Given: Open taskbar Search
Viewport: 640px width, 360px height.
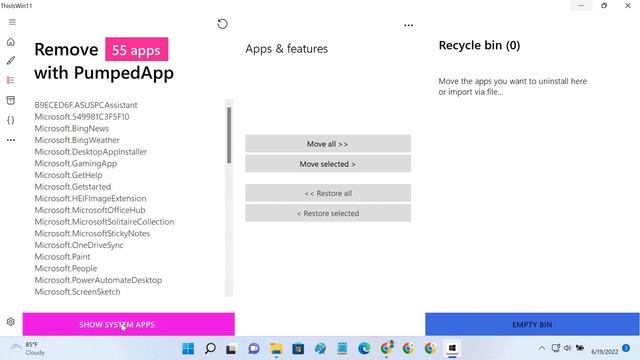Looking at the screenshot, I should click(x=210, y=349).
